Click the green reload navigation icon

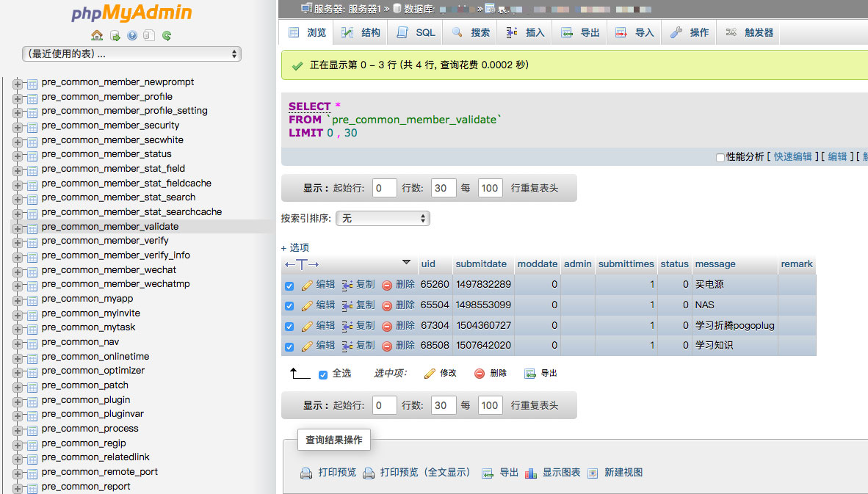(x=166, y=36)
